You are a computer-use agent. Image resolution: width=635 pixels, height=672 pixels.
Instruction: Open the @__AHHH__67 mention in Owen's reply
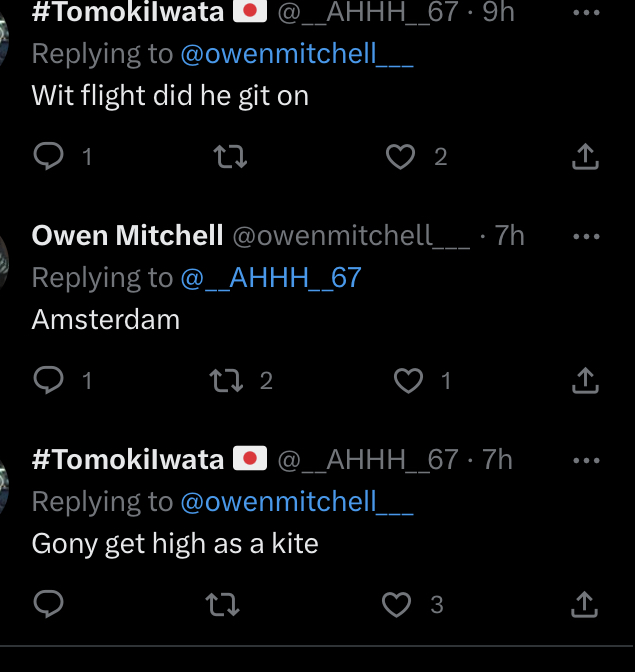click(270, 278)
